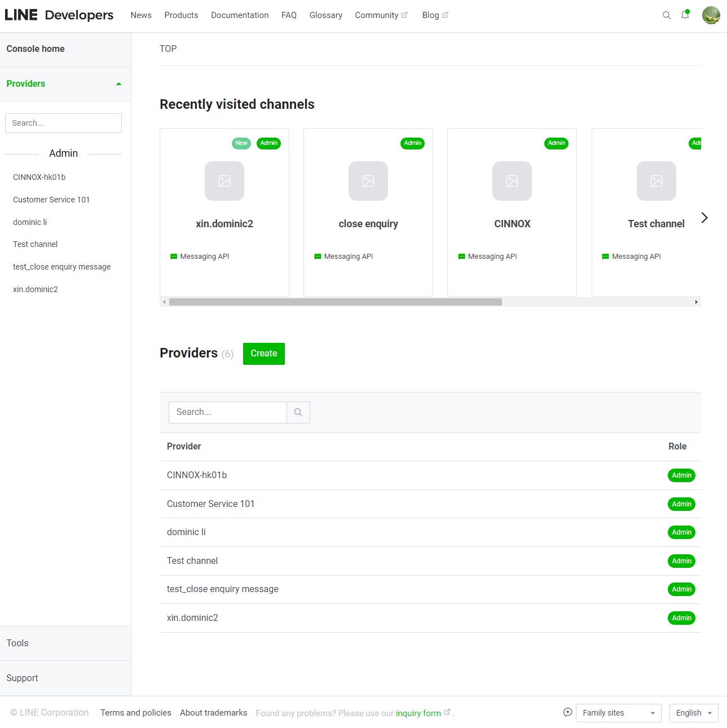Open the inquiry form link
The image size is (727, 728).
(x=418, y=713)
